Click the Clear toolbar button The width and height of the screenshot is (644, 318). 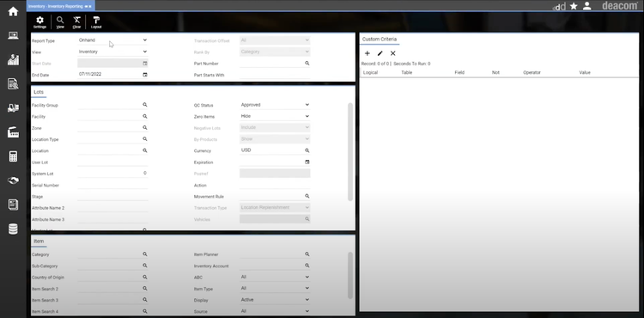point(76,22)
